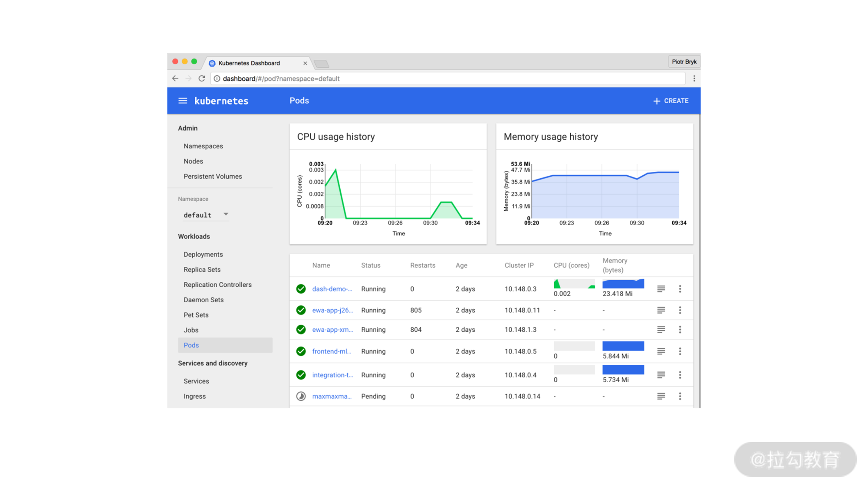Screen dimensions: 868x488
Task: Open the ewa-app-xm pod link
Action: click(332, 330)
